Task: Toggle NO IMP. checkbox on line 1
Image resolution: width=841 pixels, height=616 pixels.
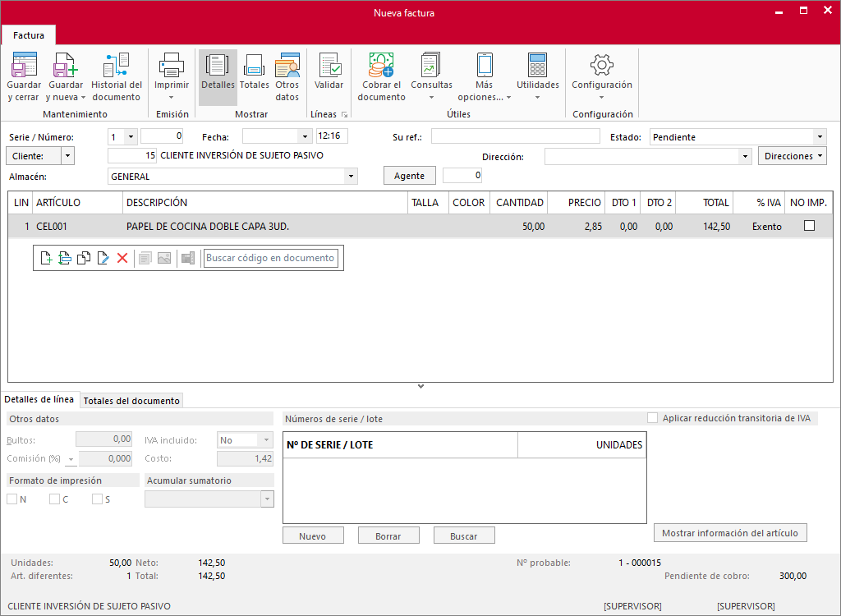Action: click(x=809, y=226)
